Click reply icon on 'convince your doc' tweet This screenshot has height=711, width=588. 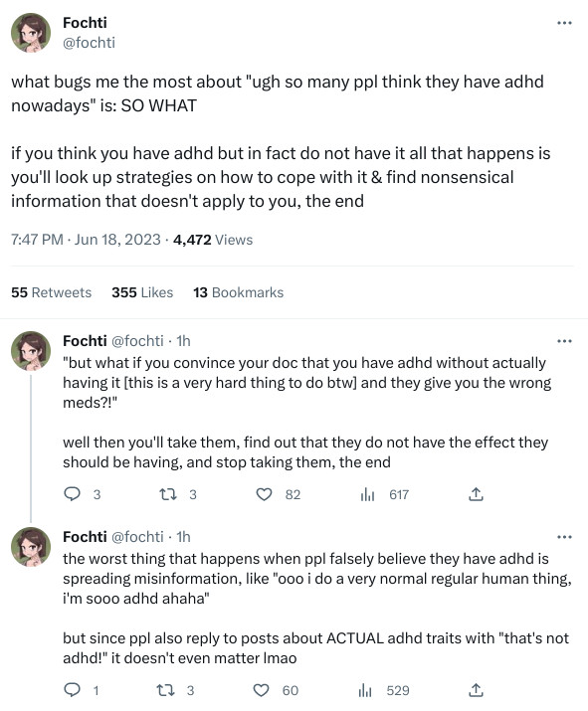coord(72,494)
